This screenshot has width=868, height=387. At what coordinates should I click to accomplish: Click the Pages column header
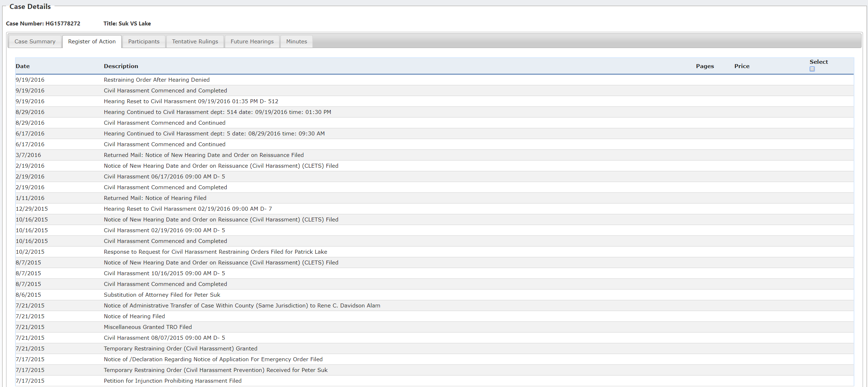[705, 66]
